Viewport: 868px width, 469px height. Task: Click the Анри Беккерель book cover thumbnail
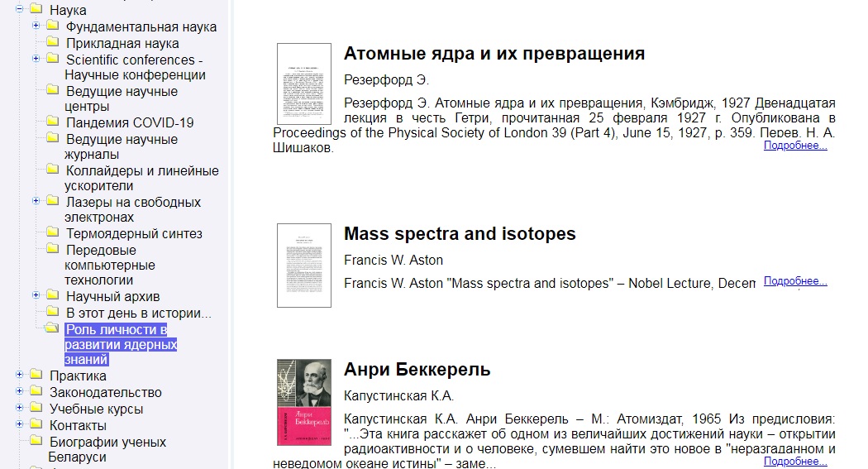click(x=303, y=403)
